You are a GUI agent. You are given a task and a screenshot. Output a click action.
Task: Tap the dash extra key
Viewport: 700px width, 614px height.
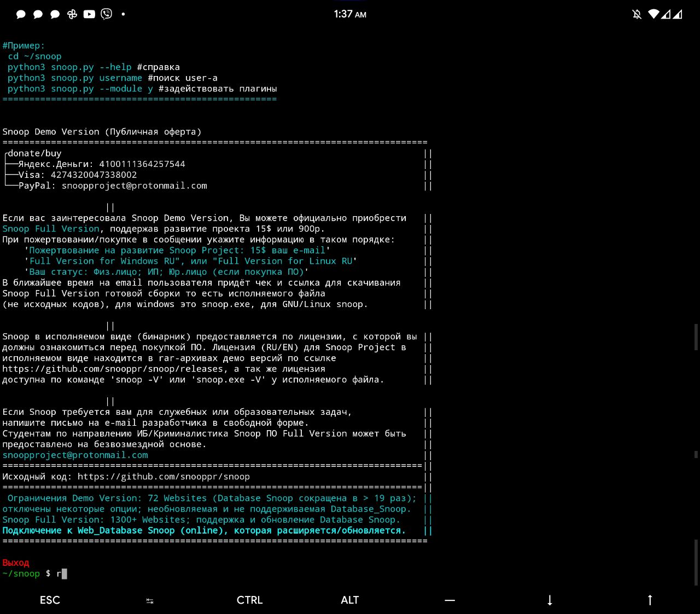click(450, 600)
